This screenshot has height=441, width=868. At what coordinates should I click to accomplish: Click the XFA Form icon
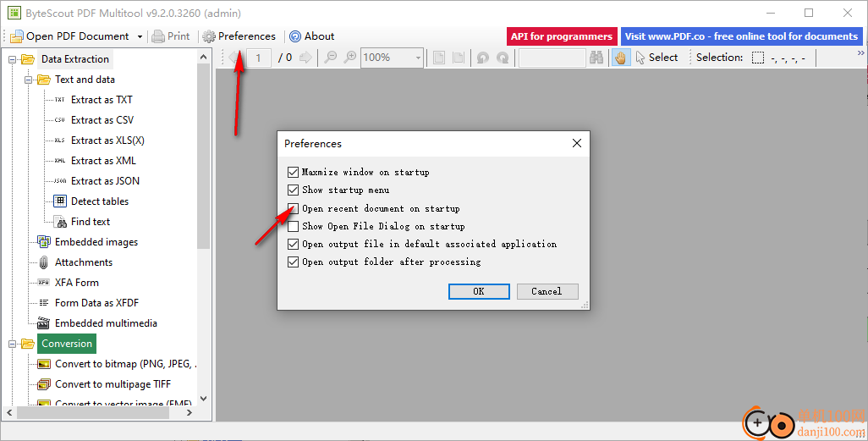[x=44, y=283]
